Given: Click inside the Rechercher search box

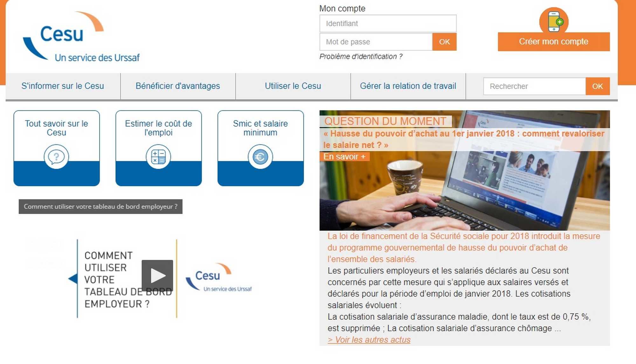Looking at the screenshot, I should click(x=534, y=86).
